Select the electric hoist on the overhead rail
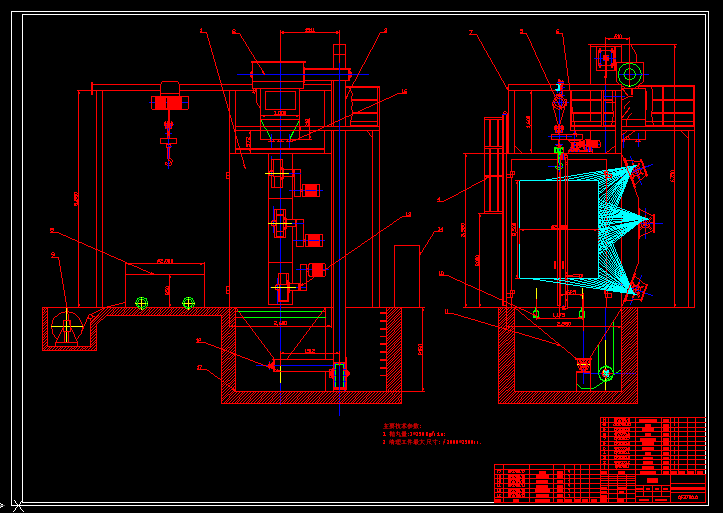Viewport: 723px width, 513px height. (x=170, y=100)
